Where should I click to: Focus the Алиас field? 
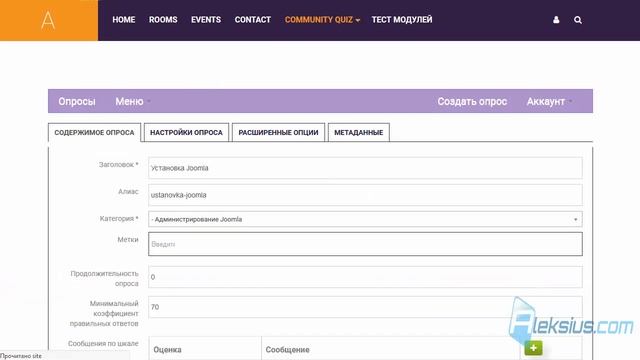click(365, 195)
